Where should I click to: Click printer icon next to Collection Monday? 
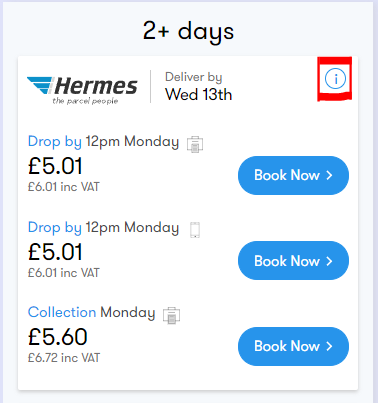171,315
